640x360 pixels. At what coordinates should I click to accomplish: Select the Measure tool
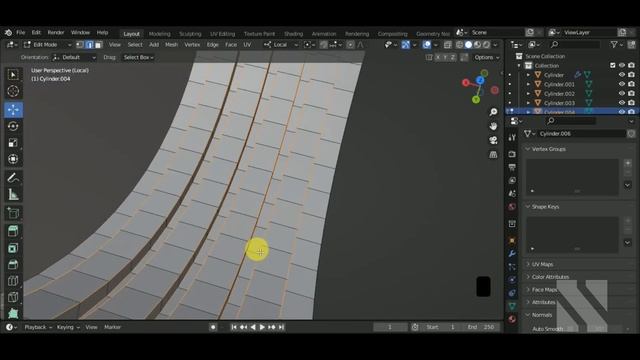pos(13,195)
